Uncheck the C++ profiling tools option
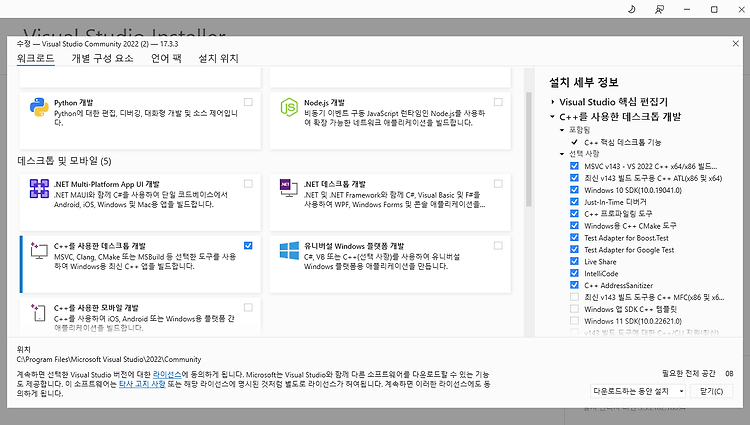Screen dimensions: 750x425 click(574, 214)
